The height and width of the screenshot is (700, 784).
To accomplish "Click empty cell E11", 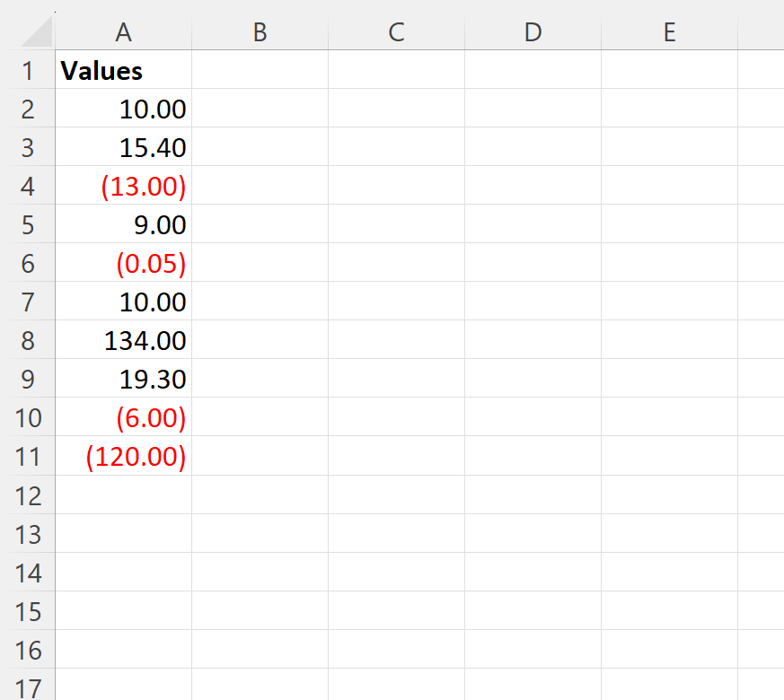I will (670, 456).
